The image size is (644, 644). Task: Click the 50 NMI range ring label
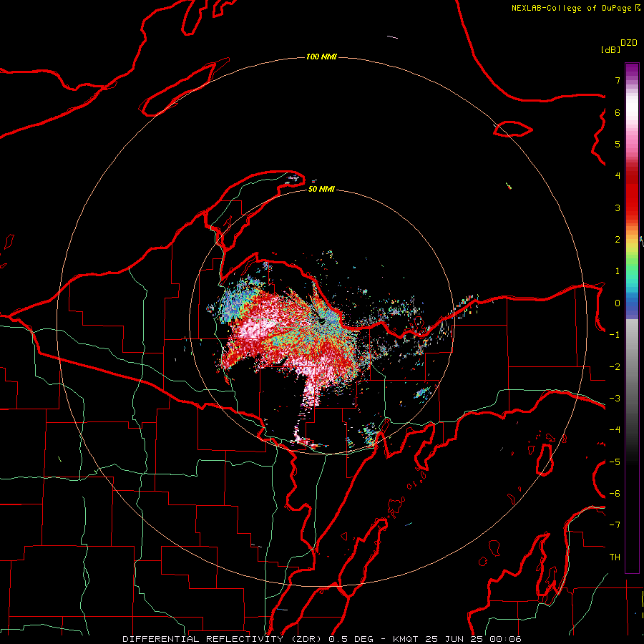[x=321, y=189]
